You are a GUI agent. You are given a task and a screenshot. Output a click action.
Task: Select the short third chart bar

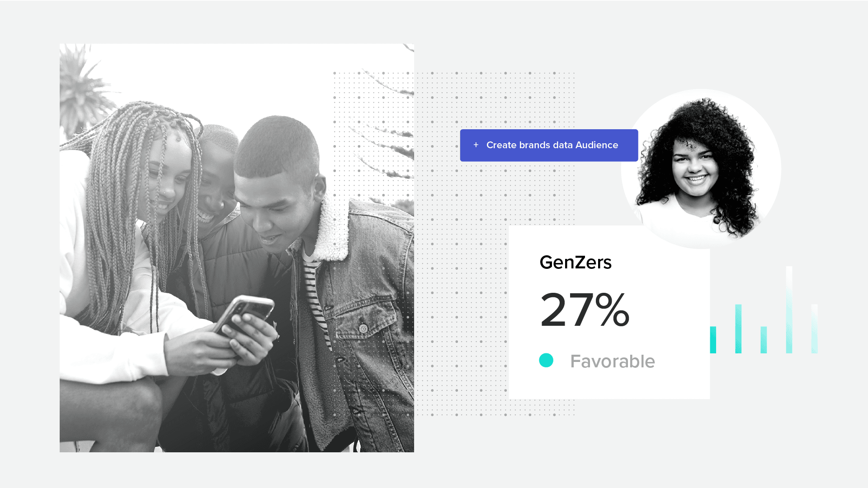click(764, 340)
